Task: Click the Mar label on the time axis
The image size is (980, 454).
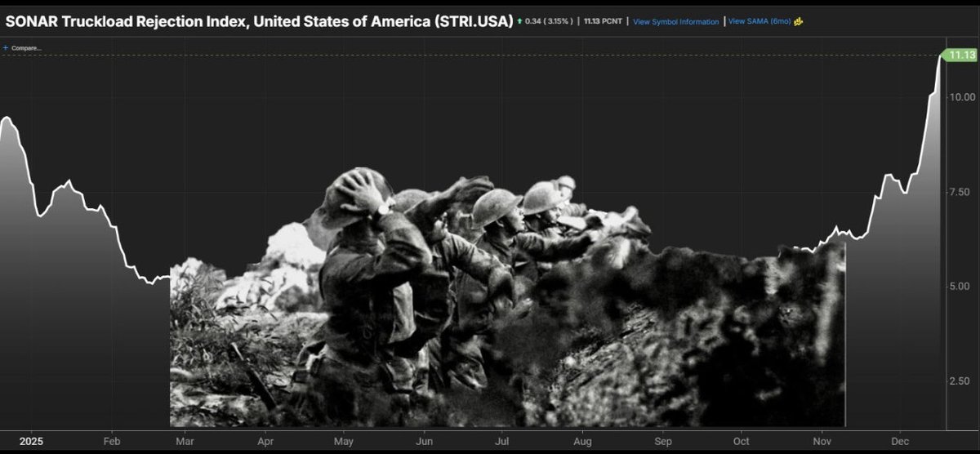Action: coord(185,441)
